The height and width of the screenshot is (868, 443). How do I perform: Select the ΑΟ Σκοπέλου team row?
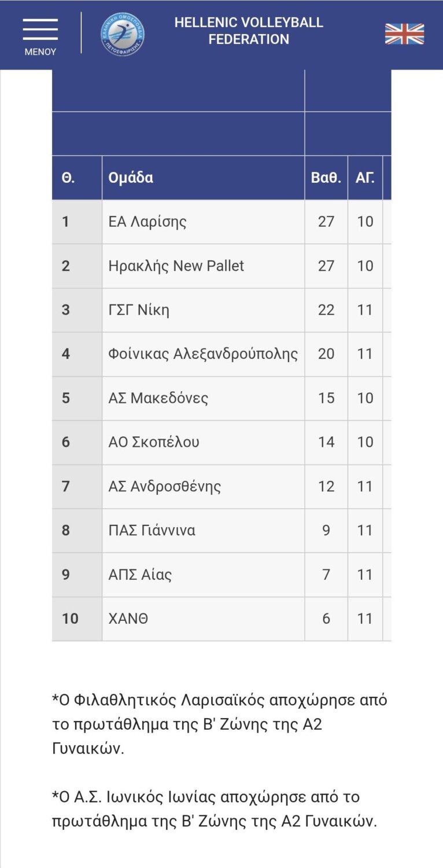(154, 442)
